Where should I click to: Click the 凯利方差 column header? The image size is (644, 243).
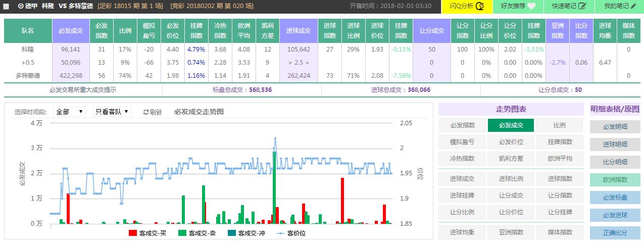point(267,31)
